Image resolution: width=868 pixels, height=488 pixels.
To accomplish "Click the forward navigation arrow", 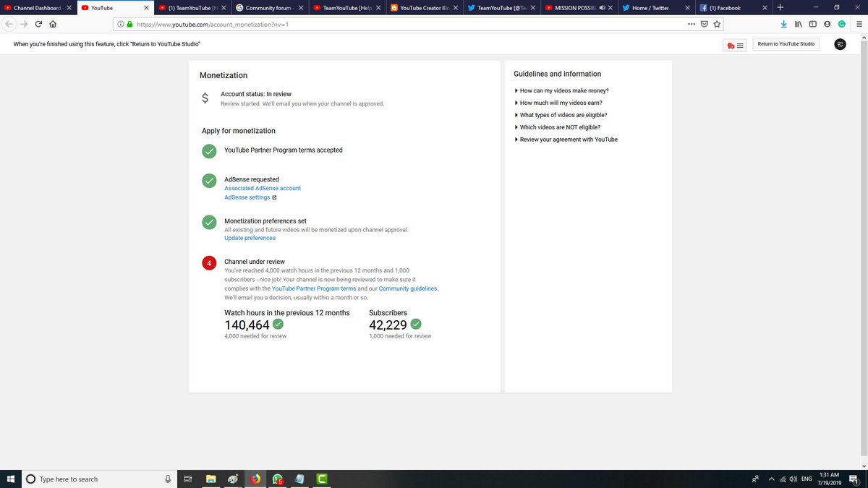I will [23, 23].
